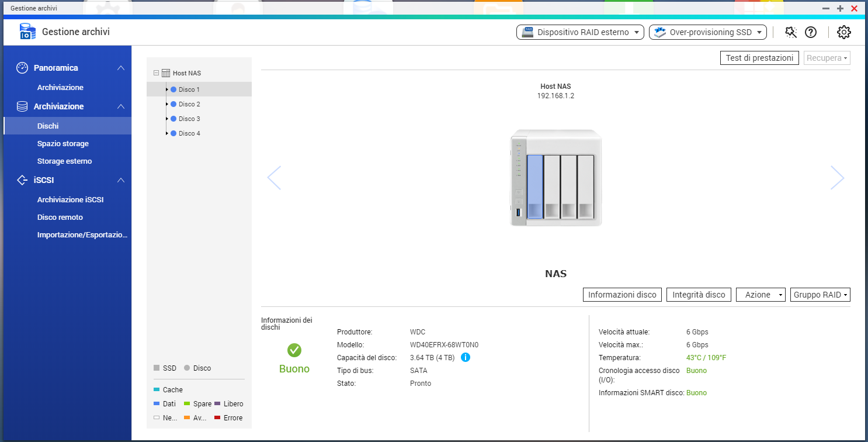Image resolution: width=868 pixels, height=442 pixels.
Task: Click Informazioni disco button
Action: (623, 295)
